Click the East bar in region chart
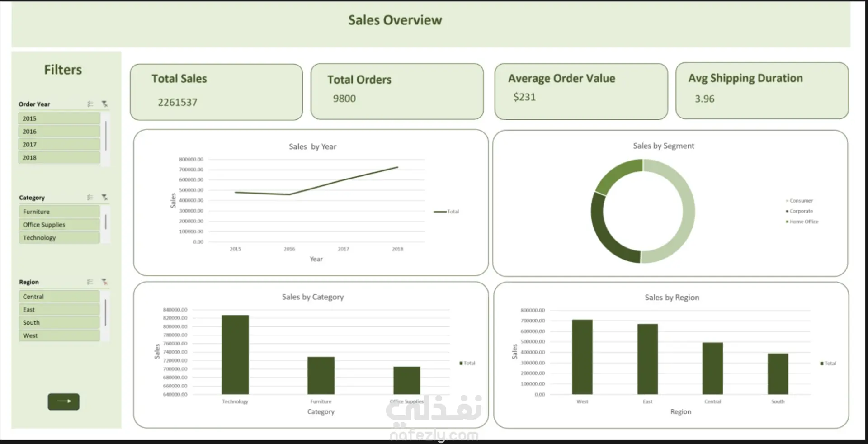This screenshot has width=868, height=444. [x=647, y=359]
